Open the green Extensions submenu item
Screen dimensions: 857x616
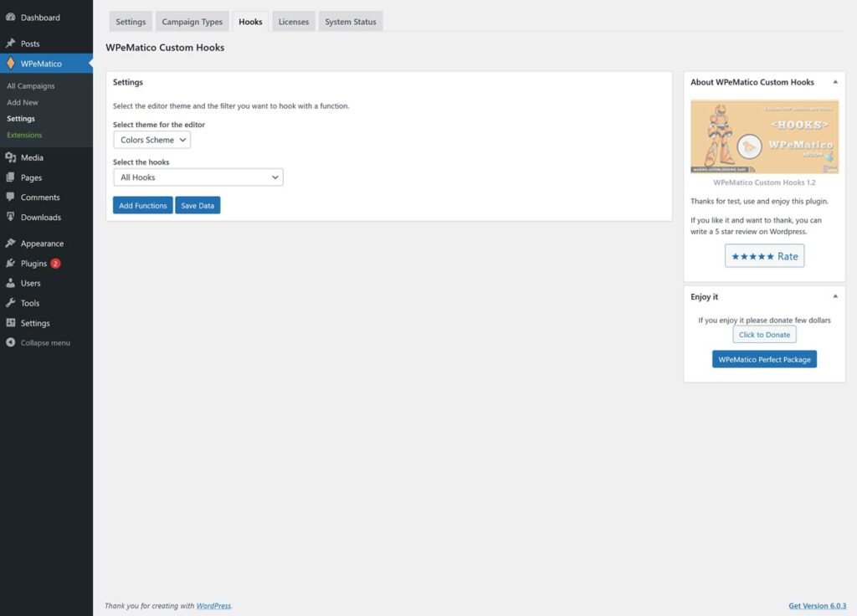(24, 135)
